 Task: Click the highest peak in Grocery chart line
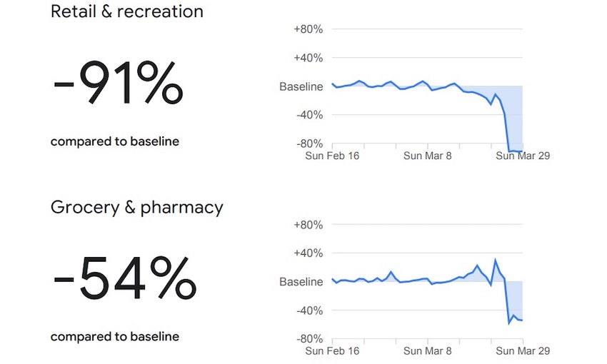(496, 260)
